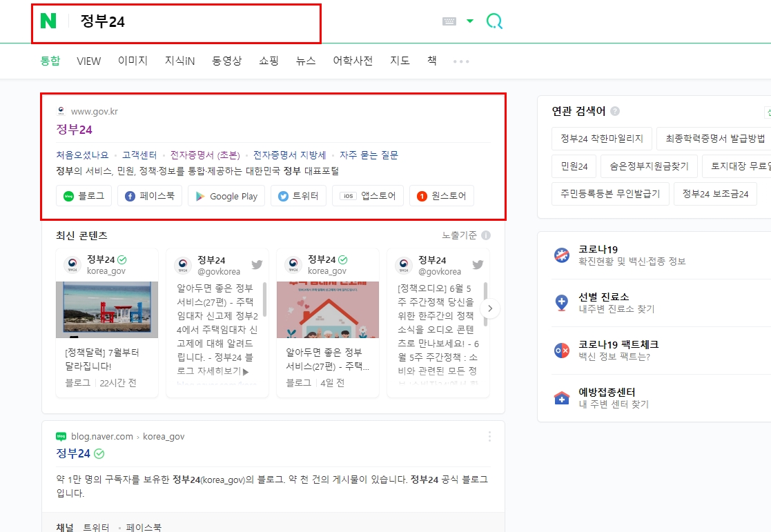Open the 페이스북 channel link below blog

144,527
